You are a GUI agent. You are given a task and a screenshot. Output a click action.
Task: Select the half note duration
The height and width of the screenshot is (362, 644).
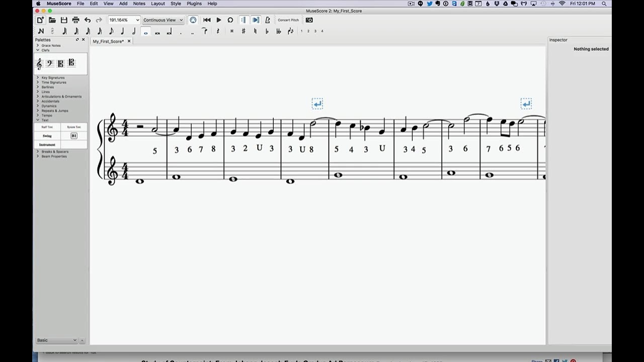pyautogui.click(x=134, y=31)
